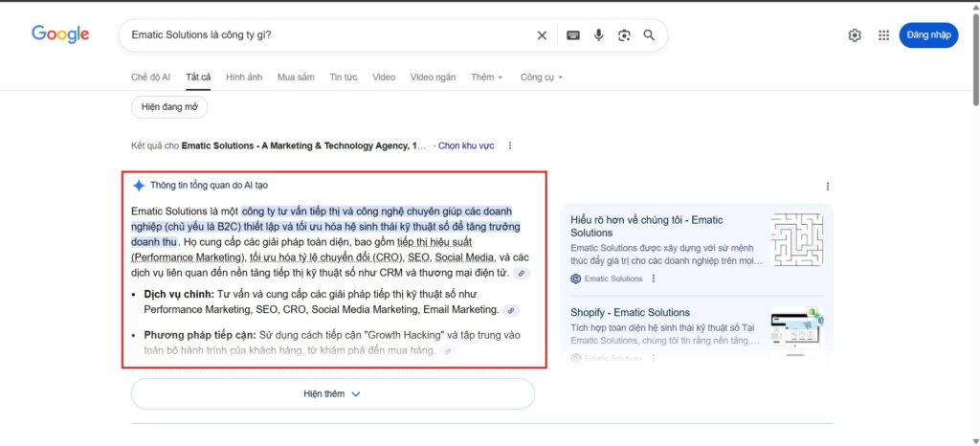Submit search with magnifier icon

pos(650,35)
